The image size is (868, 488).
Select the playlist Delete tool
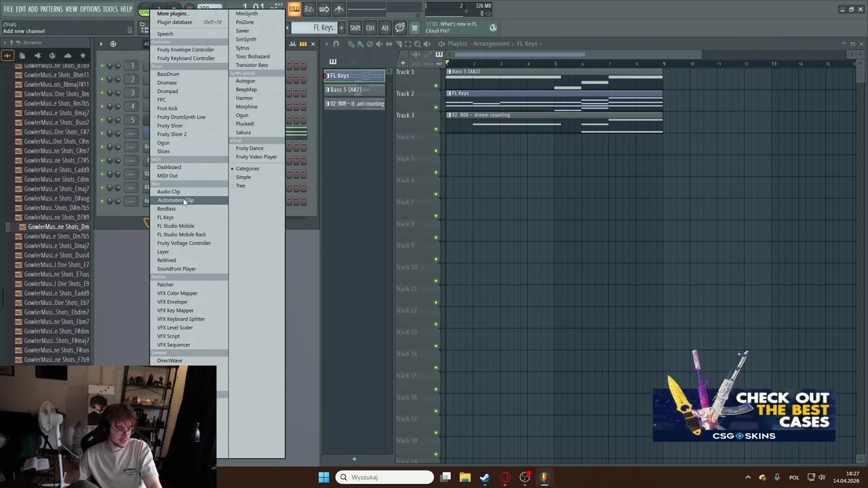tap(370, 44)
